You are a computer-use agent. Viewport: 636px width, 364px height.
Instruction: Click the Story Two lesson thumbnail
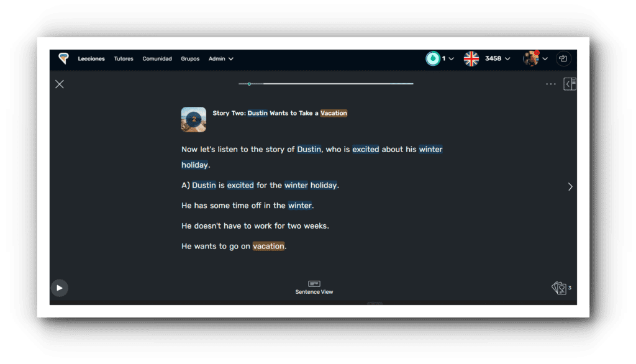click(193, 119)
